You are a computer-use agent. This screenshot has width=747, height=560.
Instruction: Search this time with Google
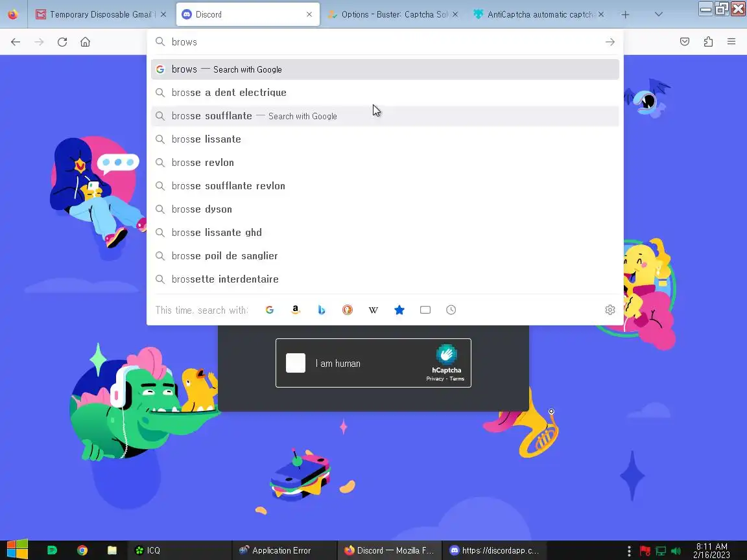(x=270, y=310)
